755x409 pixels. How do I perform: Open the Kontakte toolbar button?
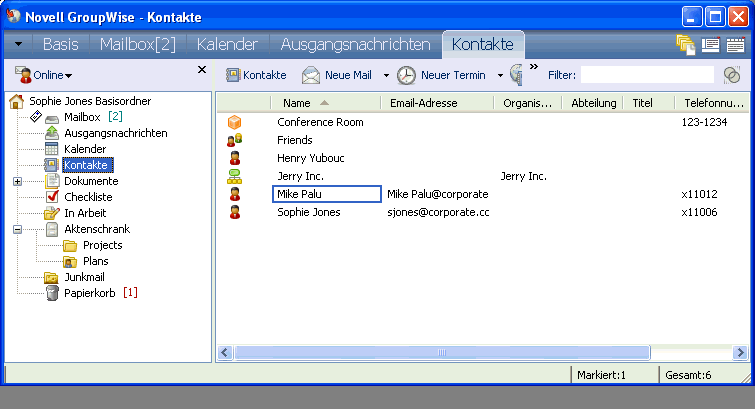[256, 75]
